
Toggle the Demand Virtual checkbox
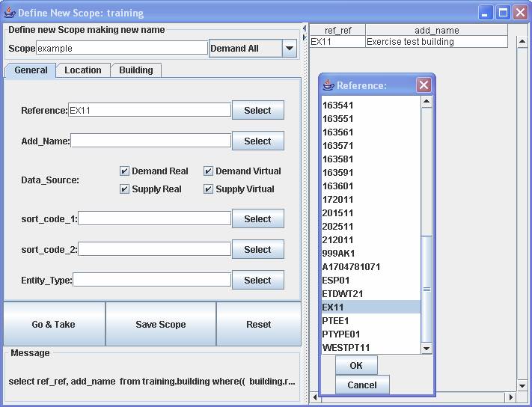pyautogui.click(x=209, y=171)
